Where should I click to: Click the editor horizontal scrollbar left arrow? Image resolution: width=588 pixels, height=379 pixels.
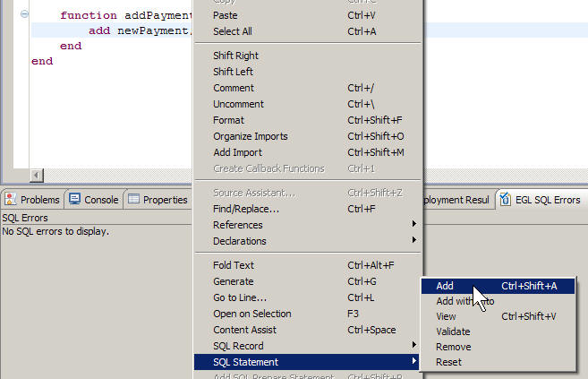coord(37,176)
